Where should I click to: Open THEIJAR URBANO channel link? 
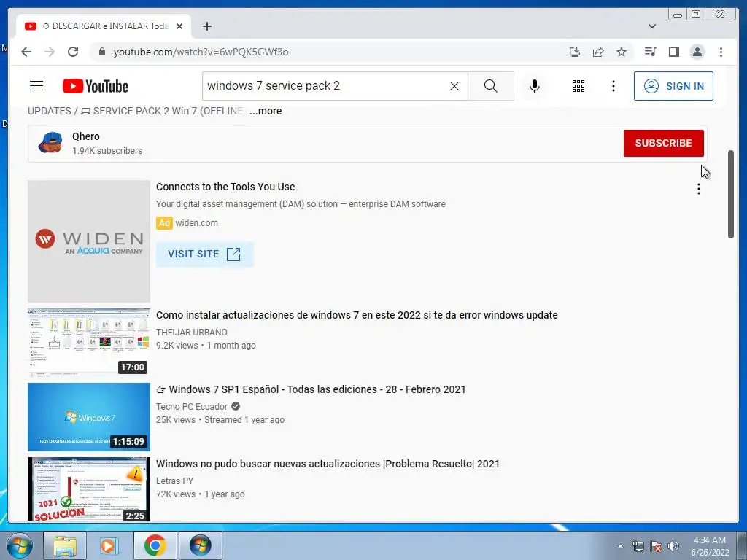click(192, 332)
